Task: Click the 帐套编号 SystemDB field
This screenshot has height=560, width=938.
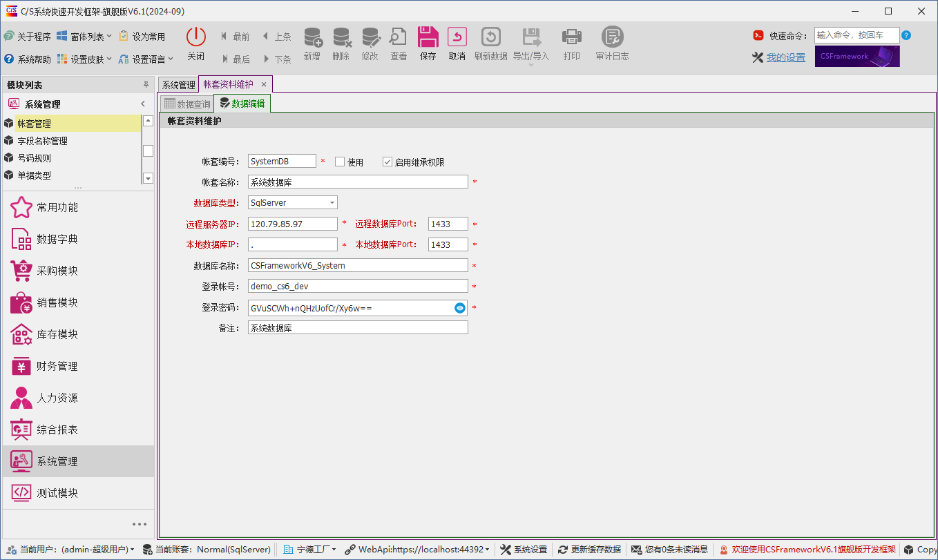Action: pos(282,162)
